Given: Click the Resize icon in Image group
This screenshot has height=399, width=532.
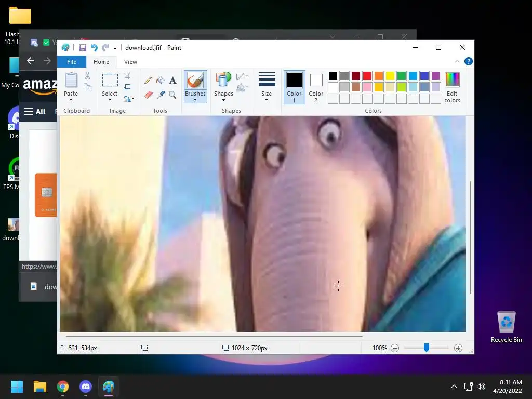Looking at the screenshot, I should (127, 87).
